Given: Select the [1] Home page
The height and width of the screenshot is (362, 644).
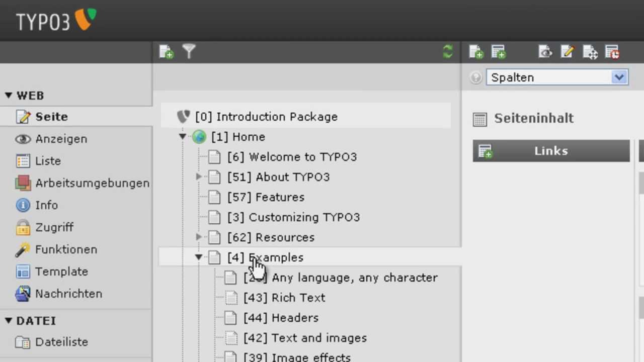Looking at the screenshot, I should click(238, 137).
